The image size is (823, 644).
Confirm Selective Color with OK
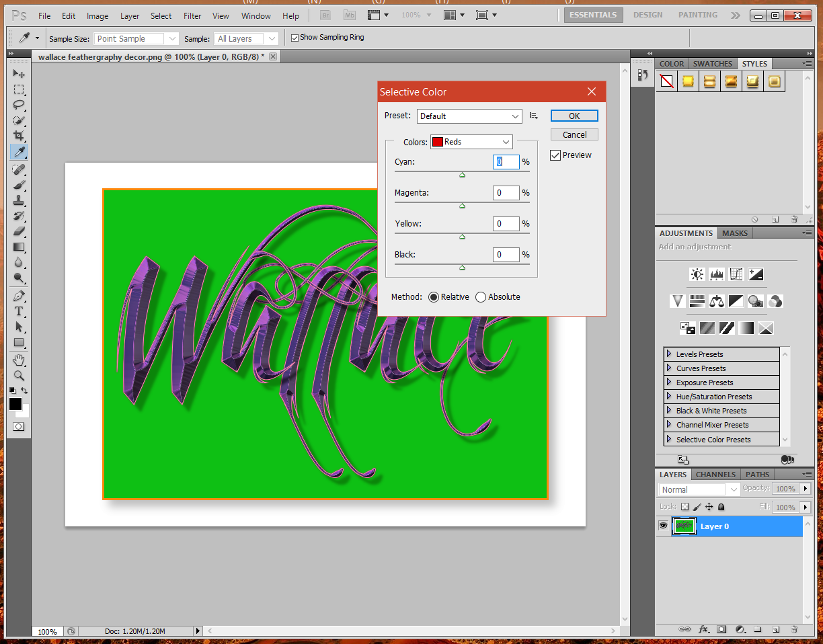(x=574, y=116)
